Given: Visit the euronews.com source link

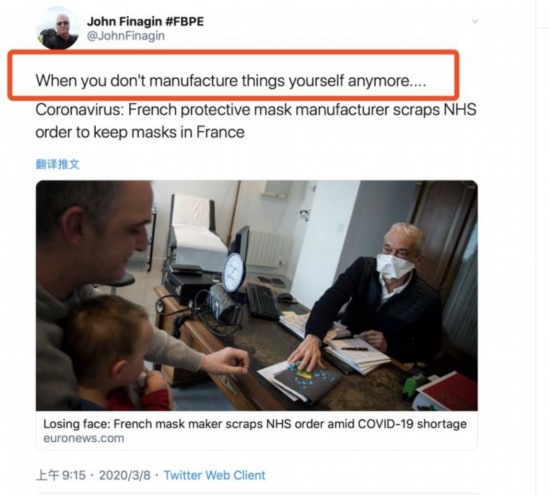Looking at the screenshot, I should click(84, 438).
